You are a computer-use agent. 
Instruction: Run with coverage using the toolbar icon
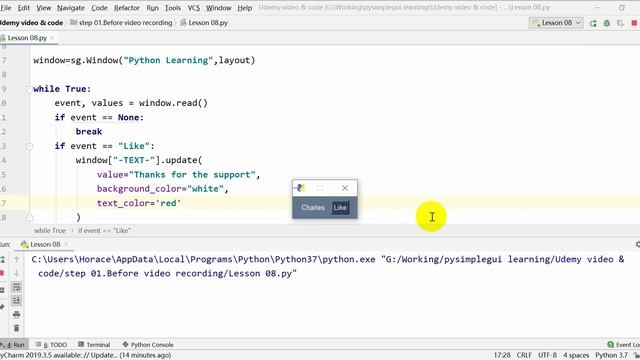pos(620,23)
